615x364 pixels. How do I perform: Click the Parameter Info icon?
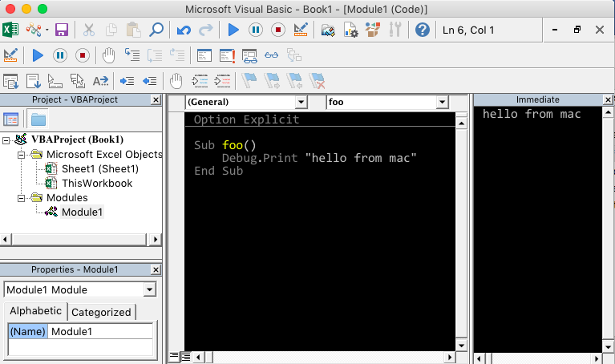point(78,81)
